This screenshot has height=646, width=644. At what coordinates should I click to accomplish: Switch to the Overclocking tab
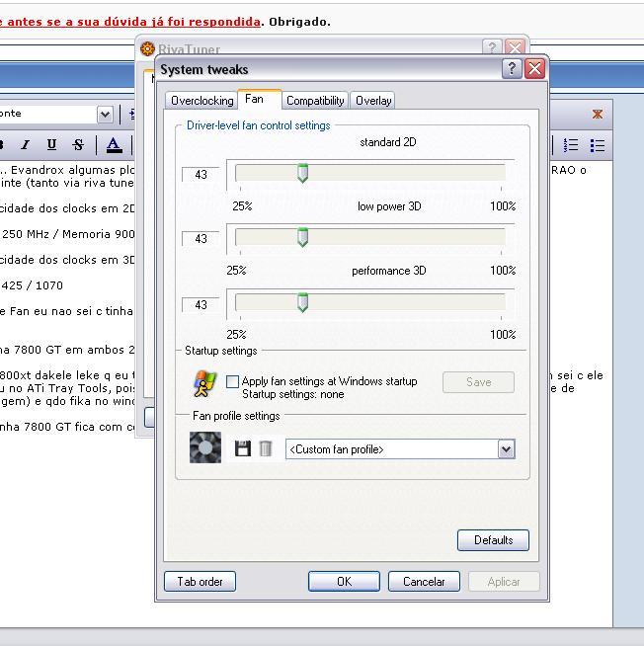201,101
